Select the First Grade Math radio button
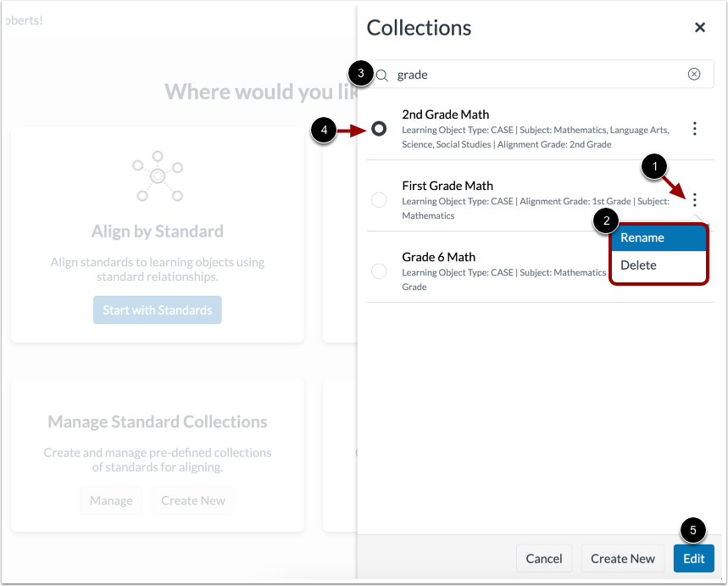The image size is (728, 586). click(x=379, y=200)
